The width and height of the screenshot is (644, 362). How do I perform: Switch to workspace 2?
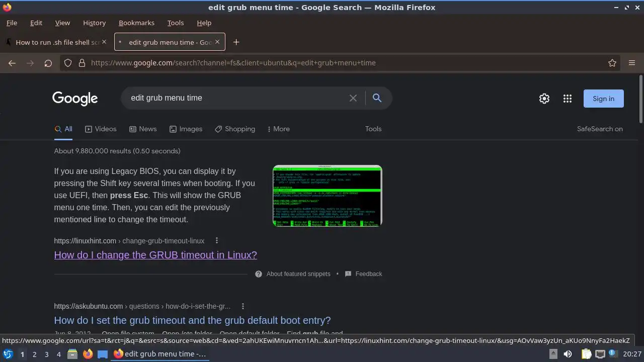(34, 354)
